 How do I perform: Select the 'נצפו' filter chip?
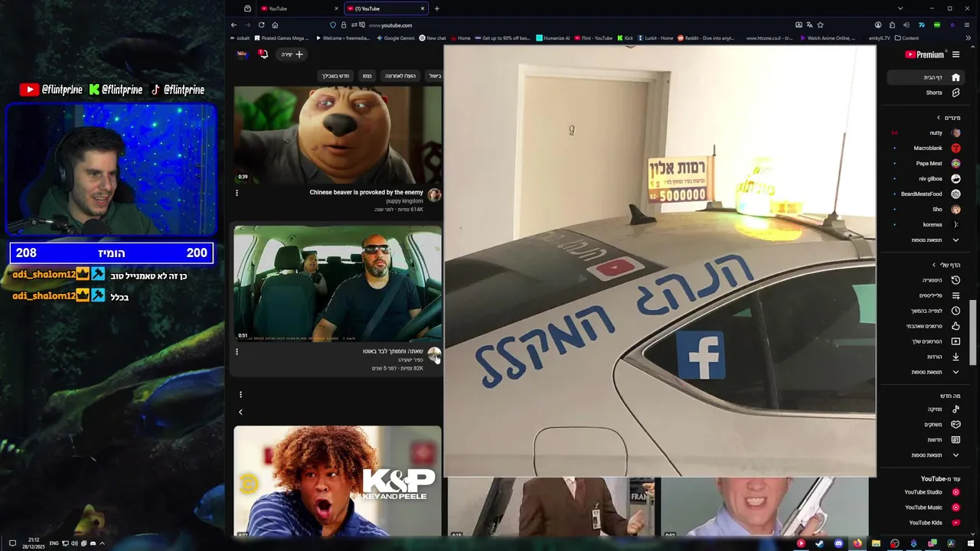coord(367,76)
